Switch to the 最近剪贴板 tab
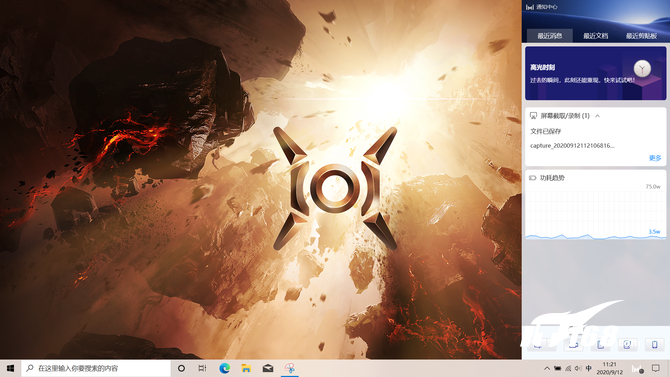This screenshot has width=670, height=377. tap(641, 35)
